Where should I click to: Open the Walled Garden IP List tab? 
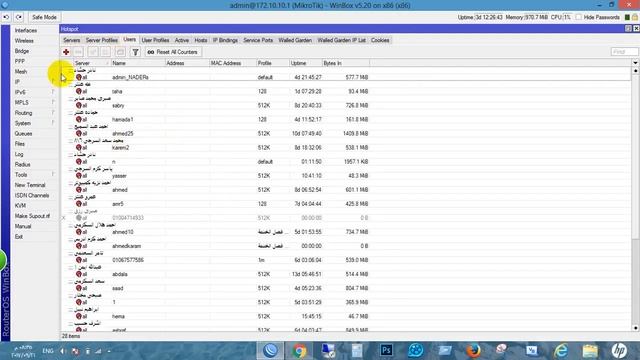pos(342,40)
